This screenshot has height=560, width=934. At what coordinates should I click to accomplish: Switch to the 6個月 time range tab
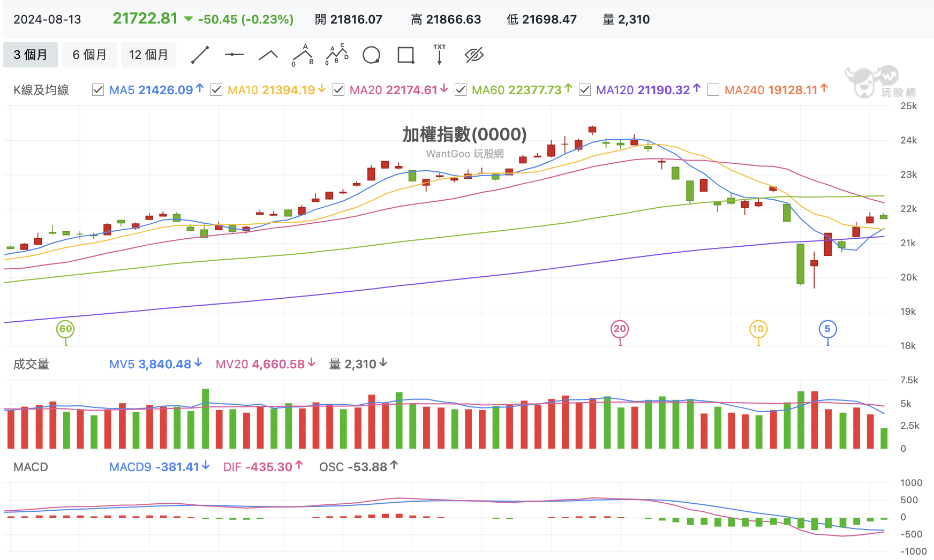[x=89, y=55]
